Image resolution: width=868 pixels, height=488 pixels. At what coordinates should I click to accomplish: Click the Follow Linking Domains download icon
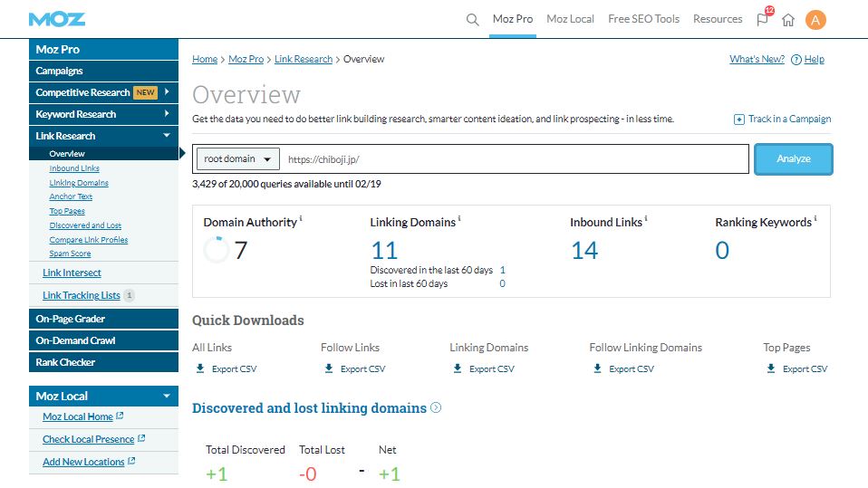597,368
